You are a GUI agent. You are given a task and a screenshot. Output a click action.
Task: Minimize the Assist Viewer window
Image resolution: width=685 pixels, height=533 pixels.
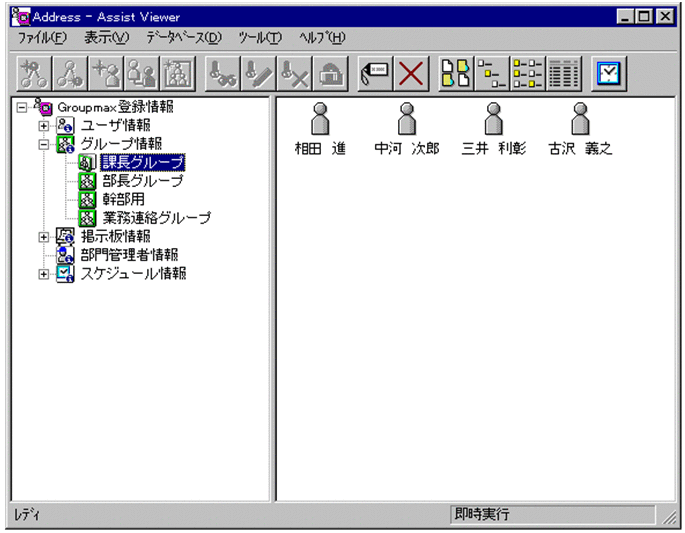click(626, 17)
